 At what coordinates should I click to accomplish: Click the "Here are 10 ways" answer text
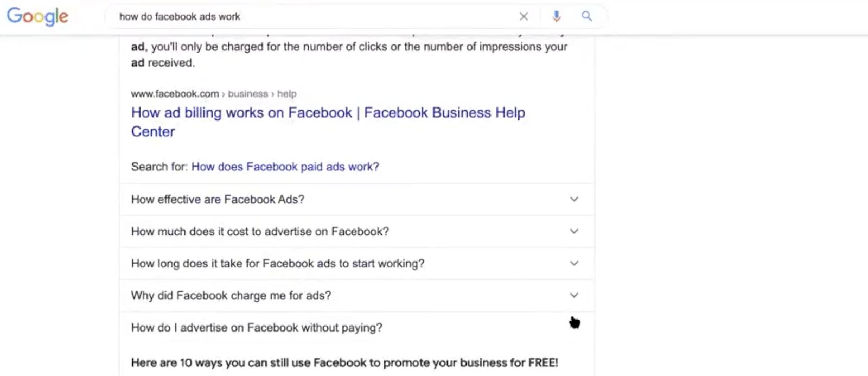344,362
